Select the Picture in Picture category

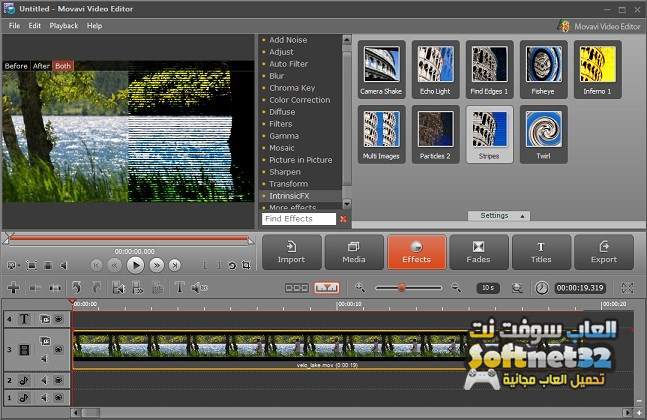(300, 160)
